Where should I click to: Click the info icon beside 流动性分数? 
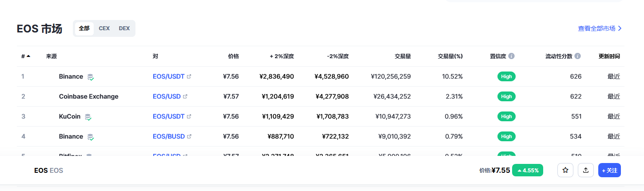point(577,56)
